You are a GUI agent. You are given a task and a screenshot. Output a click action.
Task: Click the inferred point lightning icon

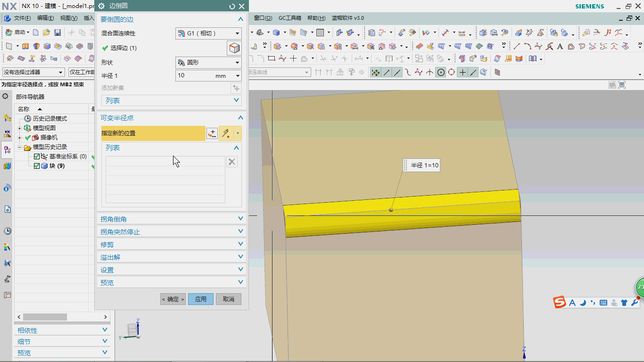[x=226, y=133]
